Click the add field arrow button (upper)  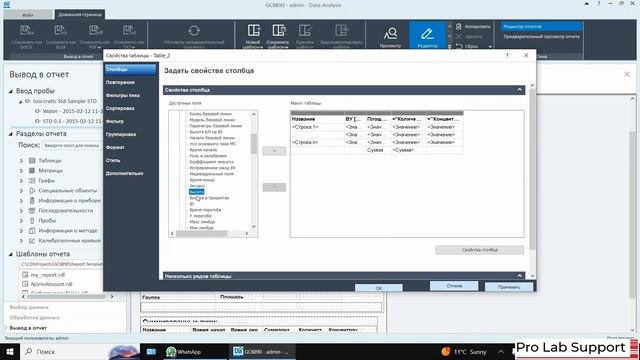coord(274,151)
